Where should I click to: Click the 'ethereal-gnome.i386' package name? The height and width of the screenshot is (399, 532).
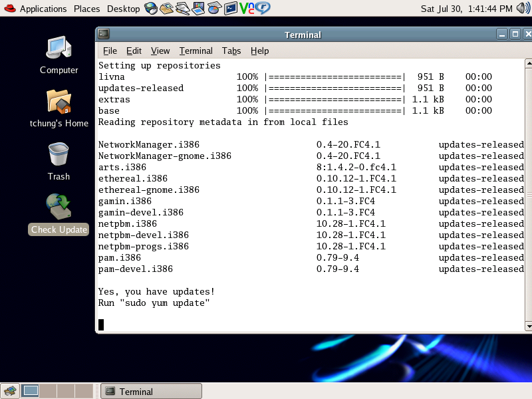click(148, 190)
